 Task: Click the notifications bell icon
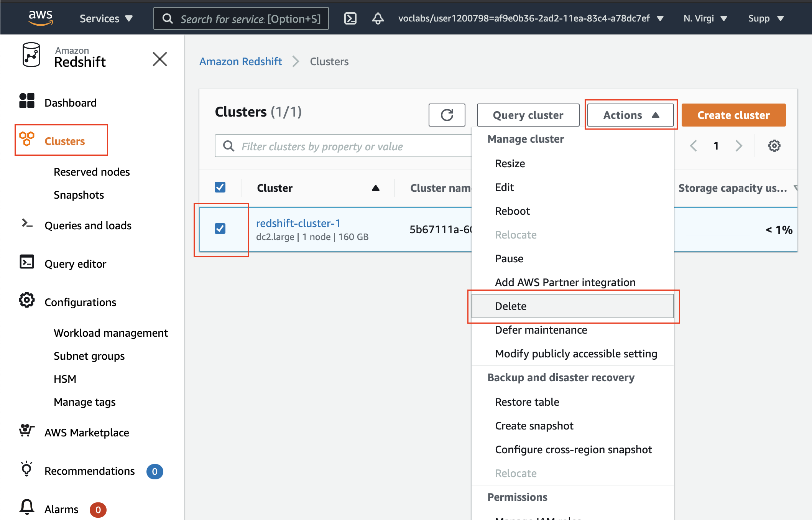pyautogui.click(x=378, y=18)
